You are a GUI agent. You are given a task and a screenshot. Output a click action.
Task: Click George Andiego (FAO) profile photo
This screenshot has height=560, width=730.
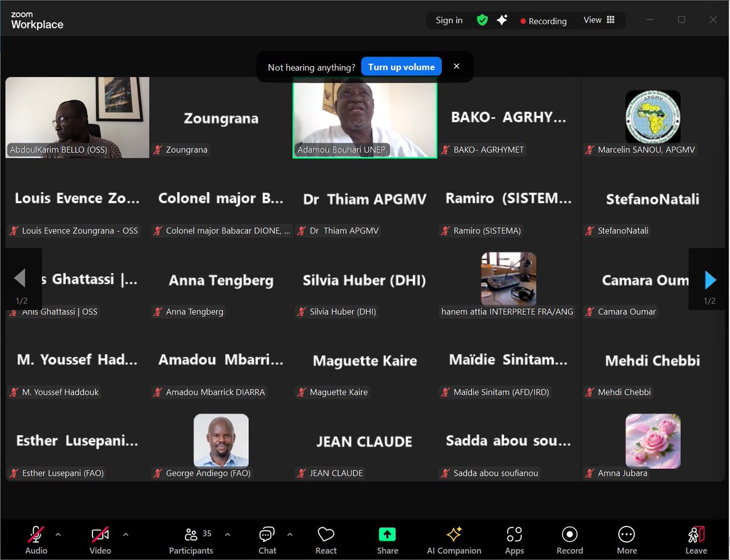pyautogui.click(x=221, y=440)
